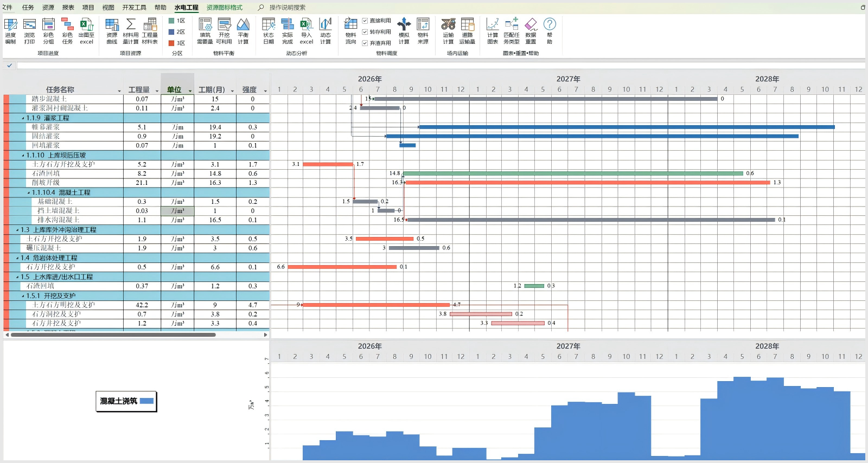The width and height of the screenshot is (868, 463).
Task: Run the 材料用量计算 sigma tool
Action: click(131, 30)
